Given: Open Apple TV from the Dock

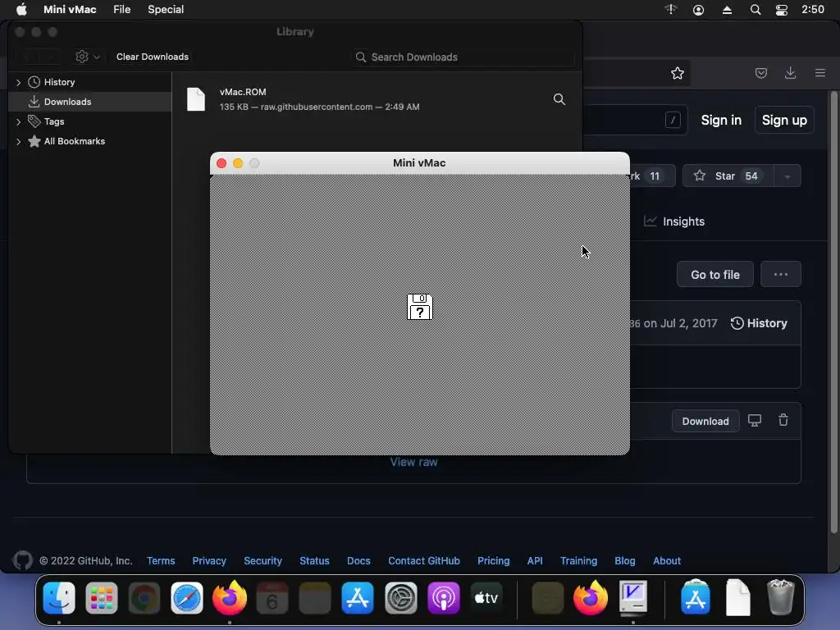Looking at the screenshot, I should click(x=486, y=597).
